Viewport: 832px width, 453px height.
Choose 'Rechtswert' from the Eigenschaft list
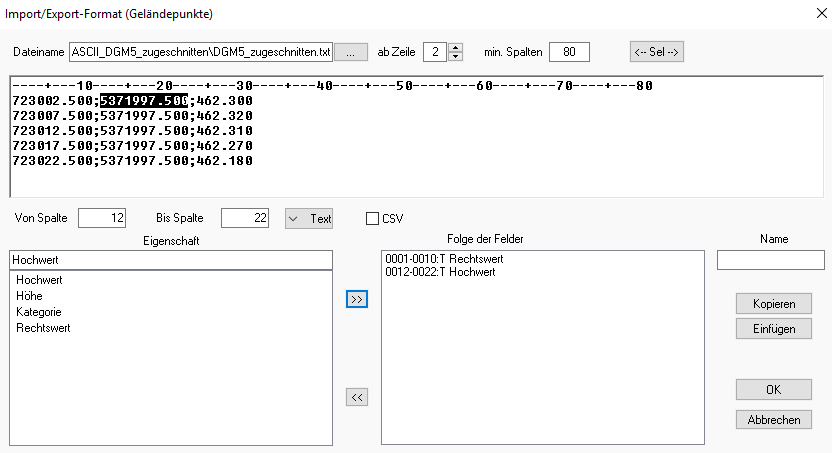(x=43, y=328)
